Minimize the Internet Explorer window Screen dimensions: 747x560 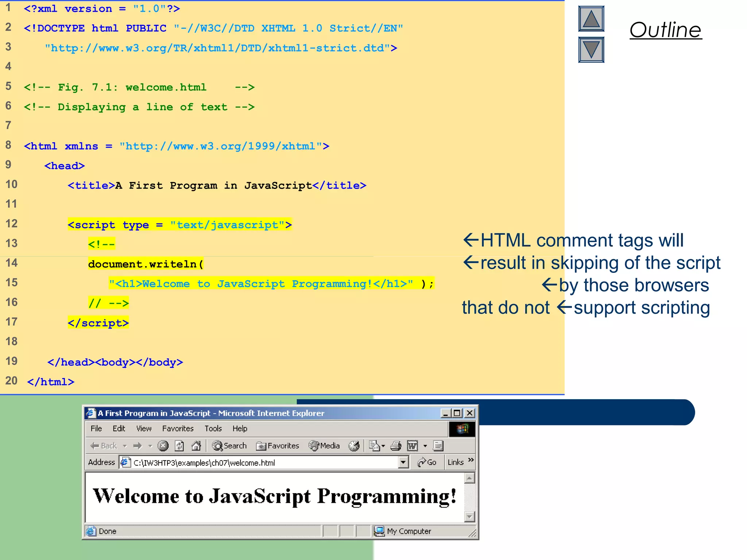[x=445, y=413]
